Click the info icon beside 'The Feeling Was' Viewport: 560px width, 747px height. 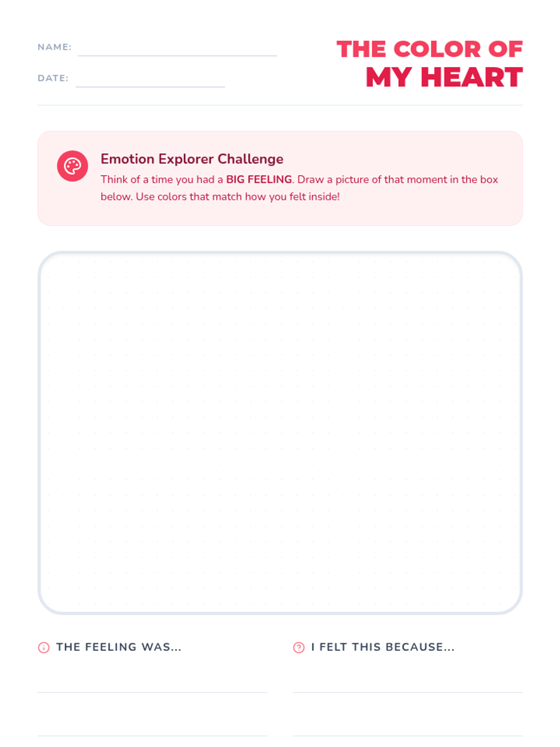43,648
